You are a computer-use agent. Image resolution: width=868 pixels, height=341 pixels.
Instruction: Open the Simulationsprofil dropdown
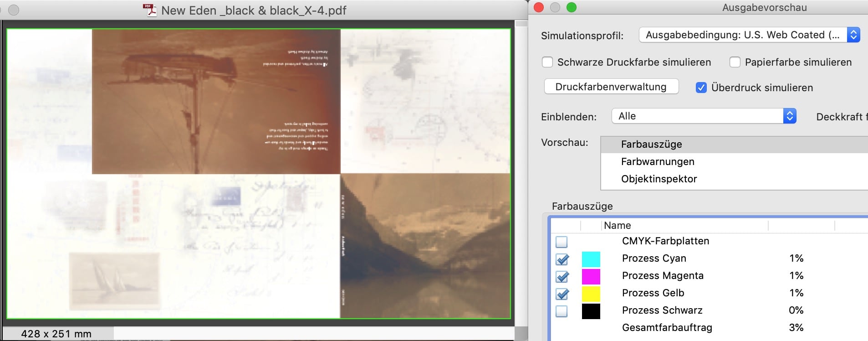tap(749, 35)
